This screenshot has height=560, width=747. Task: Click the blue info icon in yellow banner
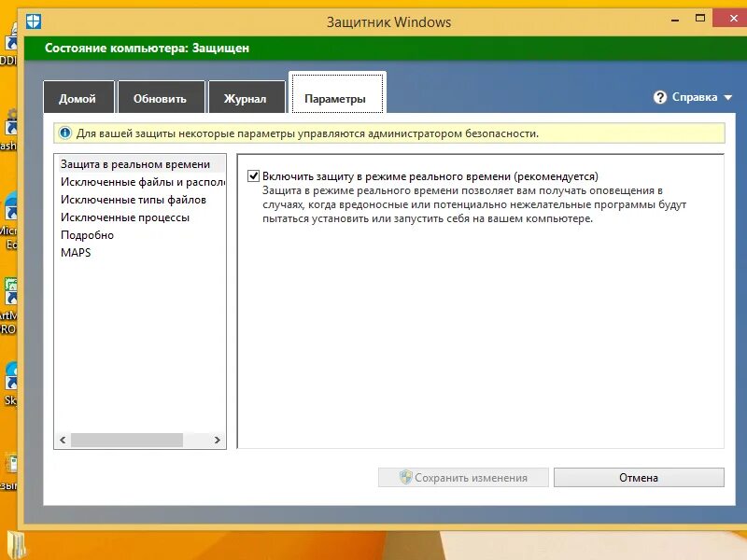click(x=65, y=133)
